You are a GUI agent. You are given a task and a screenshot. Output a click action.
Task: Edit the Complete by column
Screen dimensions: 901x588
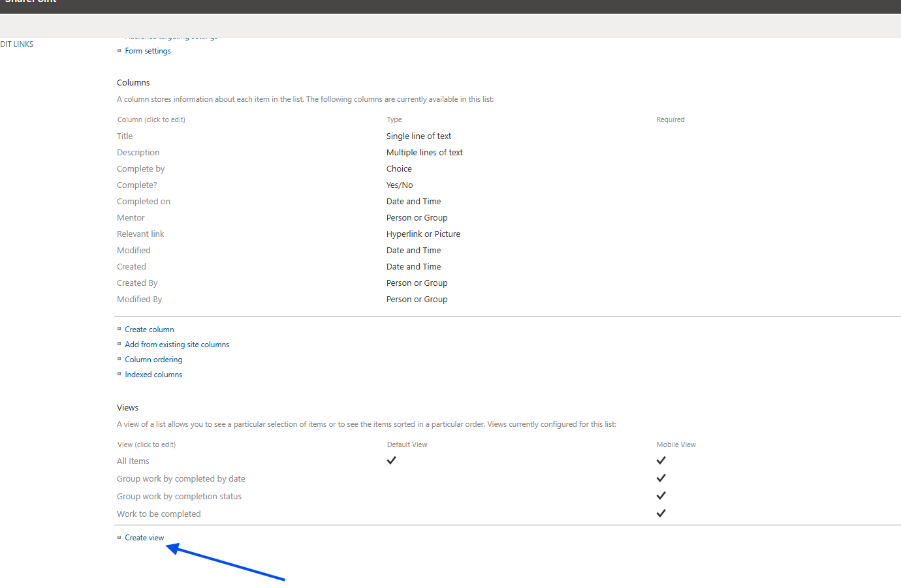pos(140,169)
